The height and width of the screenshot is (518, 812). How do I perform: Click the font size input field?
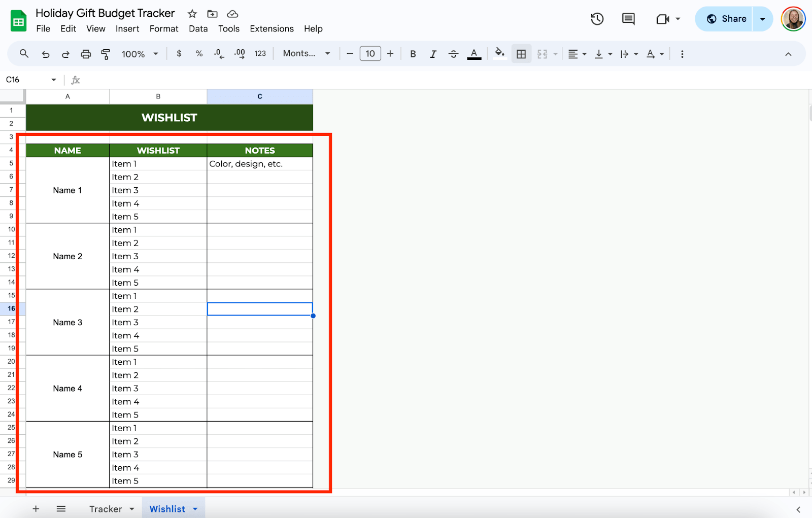coord(370,54)
